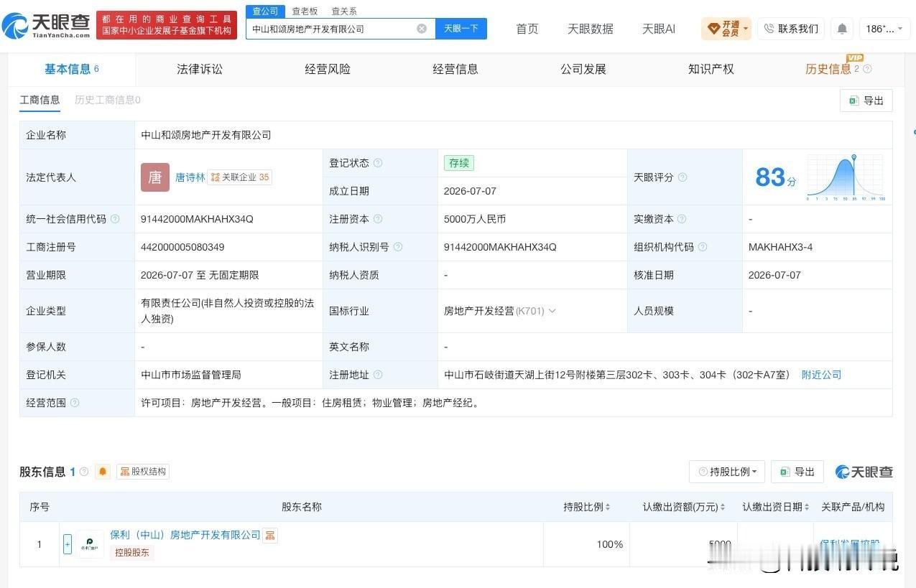The height and width of the screenshot is (588, 916).
Task: Click the help icon beside 经营范围
Action: [75, 403]
